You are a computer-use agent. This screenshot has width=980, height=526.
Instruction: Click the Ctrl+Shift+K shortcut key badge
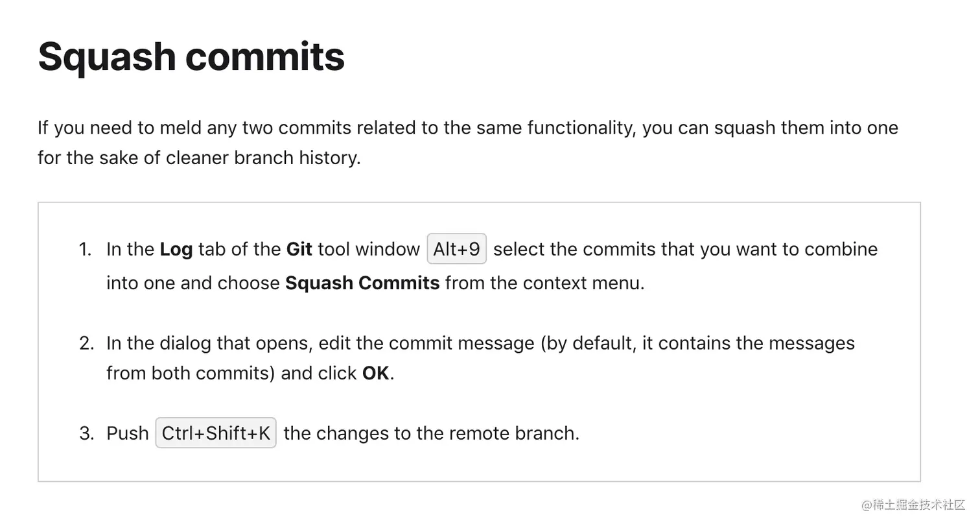[216, 433]
